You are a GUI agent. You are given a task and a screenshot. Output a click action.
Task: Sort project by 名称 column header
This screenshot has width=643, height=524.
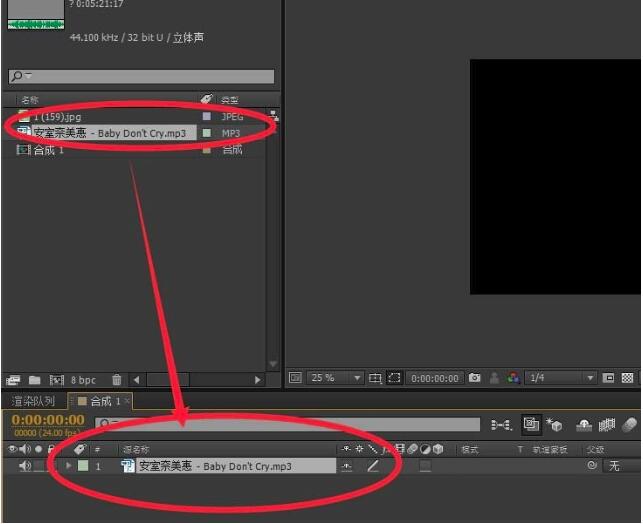tap(30, 100)
